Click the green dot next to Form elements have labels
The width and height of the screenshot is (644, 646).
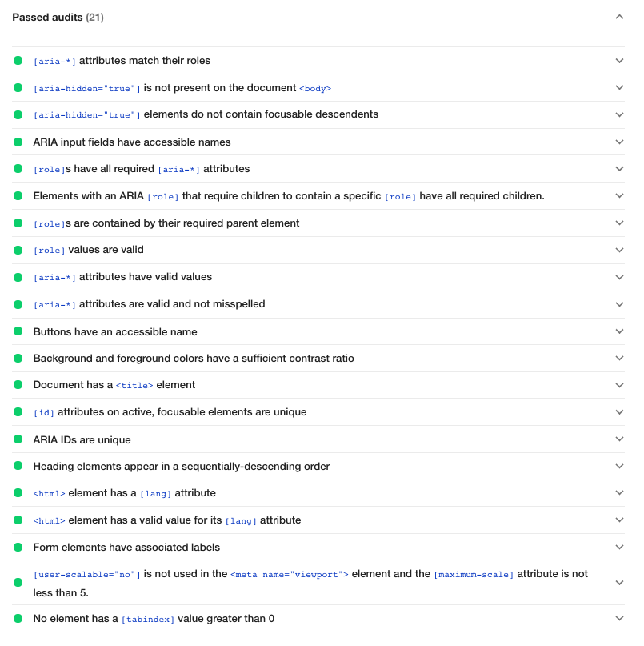click(18, 547)
